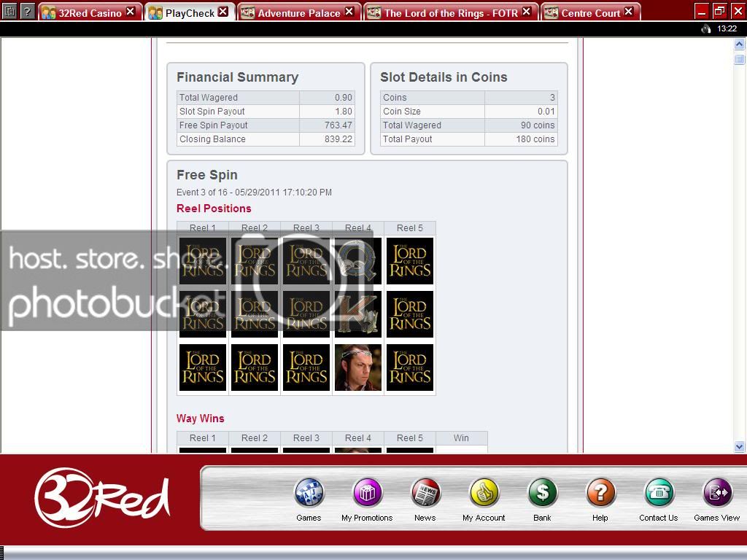Click the top Reel 5 Lord of the Rings symbol
747x560 pixels.
coord(410,261)
